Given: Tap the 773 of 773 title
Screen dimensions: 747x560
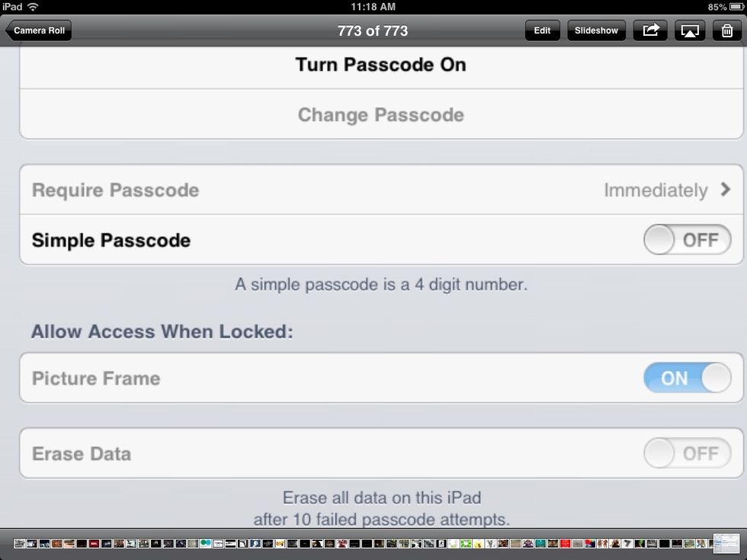Looking at the screenshot, I should [373, 31].
